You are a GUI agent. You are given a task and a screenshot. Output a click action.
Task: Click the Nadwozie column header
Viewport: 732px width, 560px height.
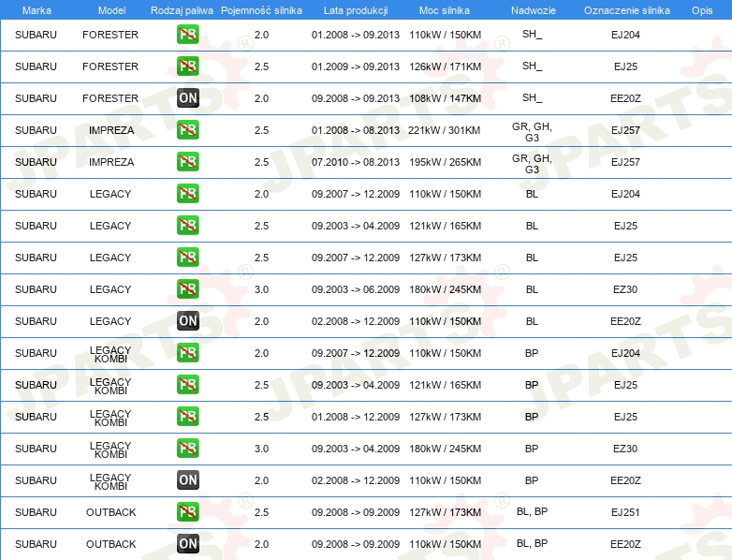[534, 10]
